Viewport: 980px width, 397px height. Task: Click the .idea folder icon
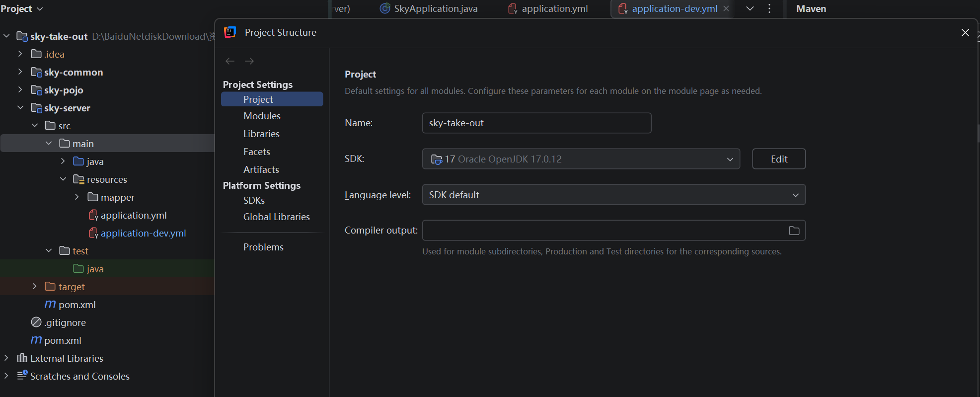(x=36, y=54)
